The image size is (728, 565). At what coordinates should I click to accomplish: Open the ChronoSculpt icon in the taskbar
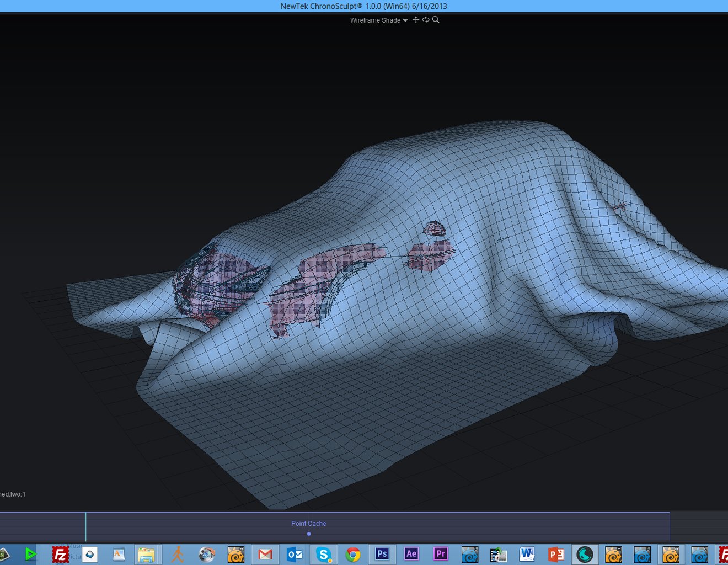[585, 554]
